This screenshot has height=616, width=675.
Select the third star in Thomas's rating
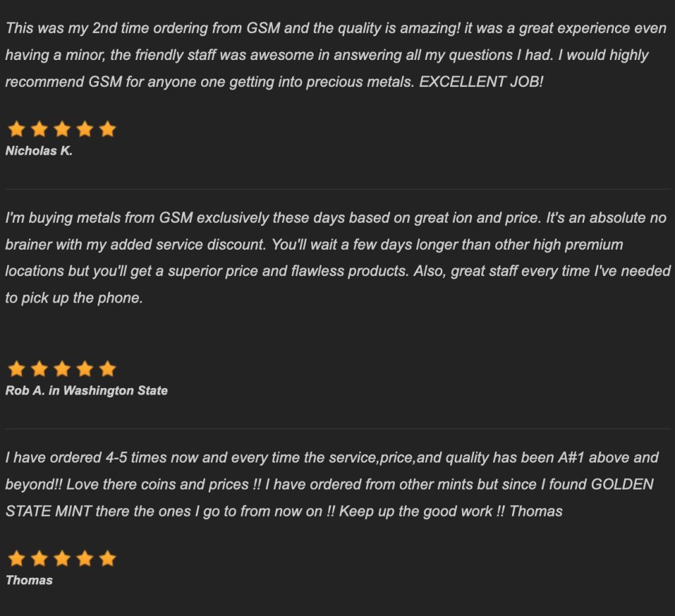tap(62, 559)
